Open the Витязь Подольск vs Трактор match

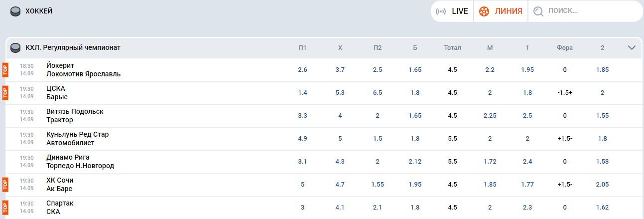75,116
